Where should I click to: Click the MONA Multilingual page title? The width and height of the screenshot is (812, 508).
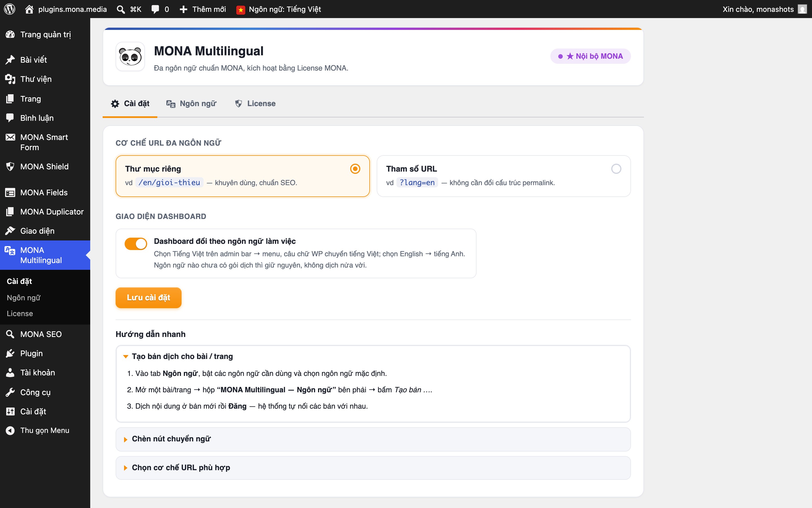tap(208, 51)
